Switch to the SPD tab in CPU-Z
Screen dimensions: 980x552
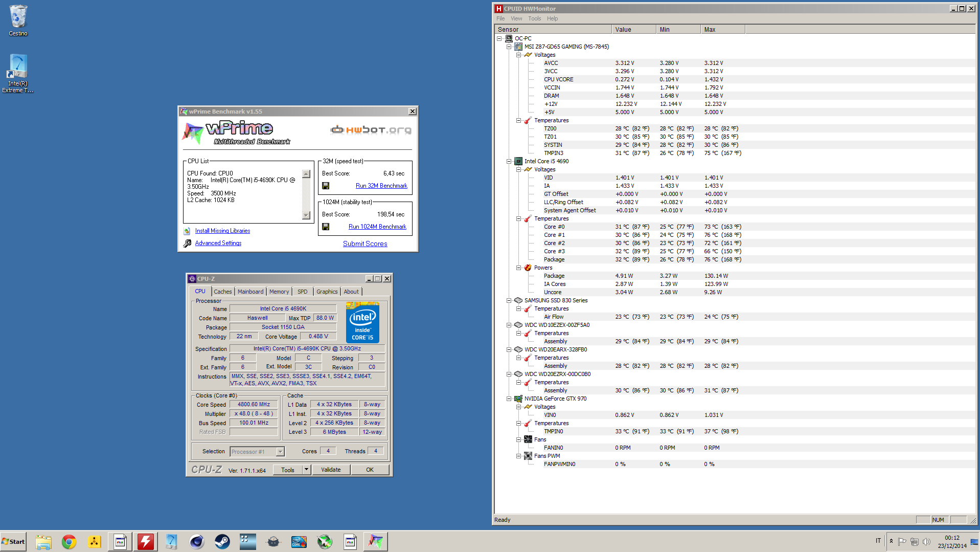pos(303,292)
